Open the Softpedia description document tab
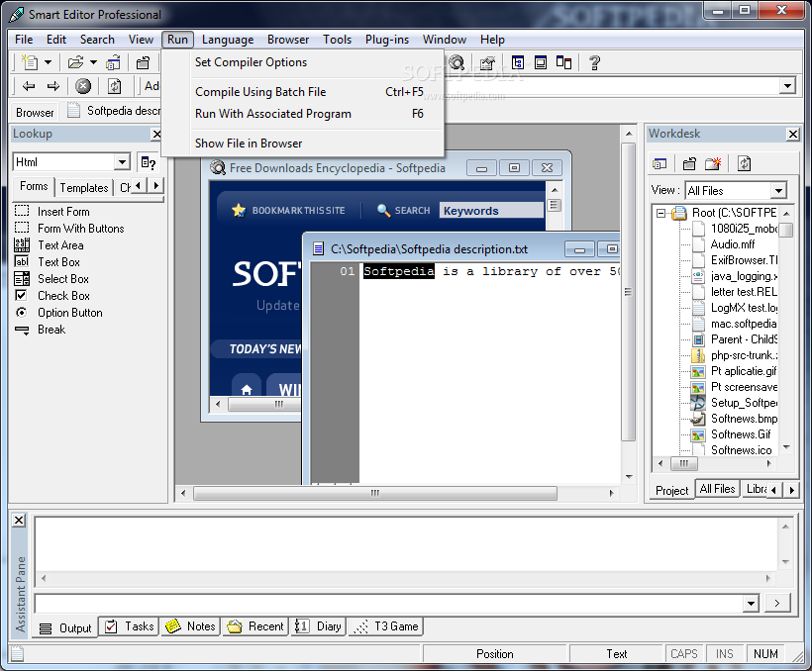Viewport: 812px width, 671px height. point(115,111)
